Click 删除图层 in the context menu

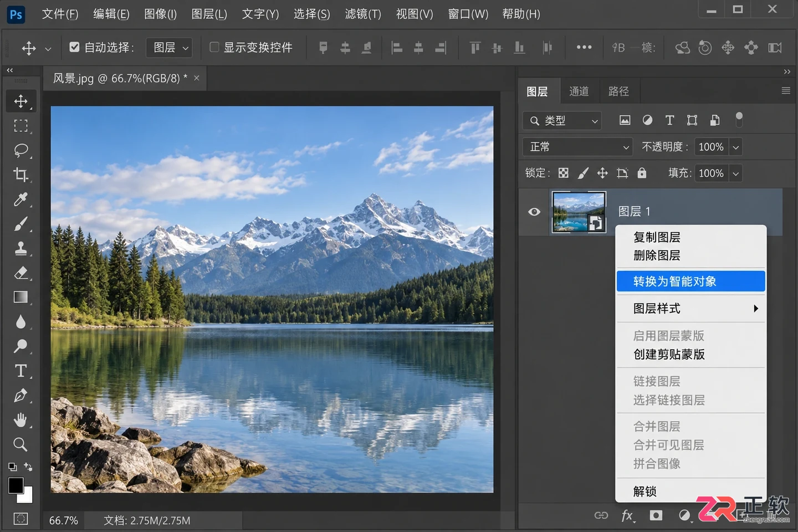coord(657,255)
